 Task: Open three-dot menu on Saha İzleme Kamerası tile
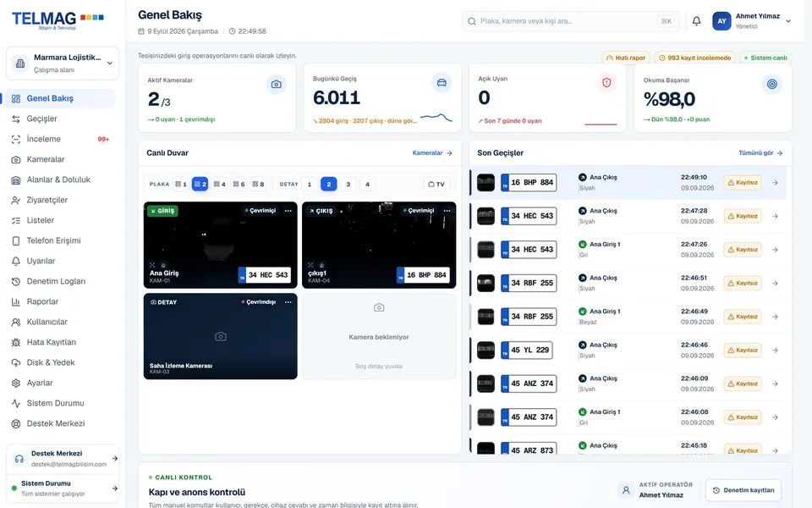tap(288, 302)
